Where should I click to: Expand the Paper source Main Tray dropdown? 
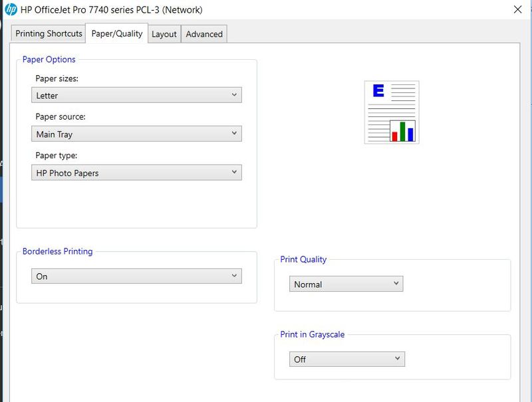pyautogui.click(x=136, y=134)
